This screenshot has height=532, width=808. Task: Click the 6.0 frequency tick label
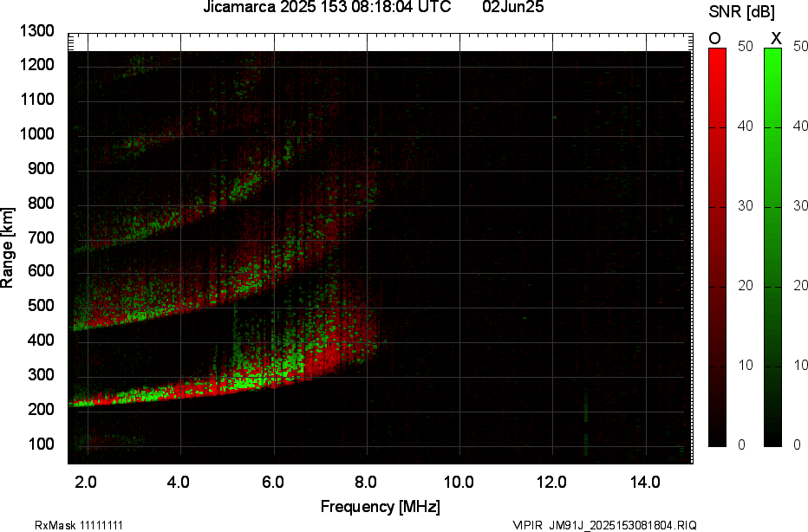pos(272,483)
